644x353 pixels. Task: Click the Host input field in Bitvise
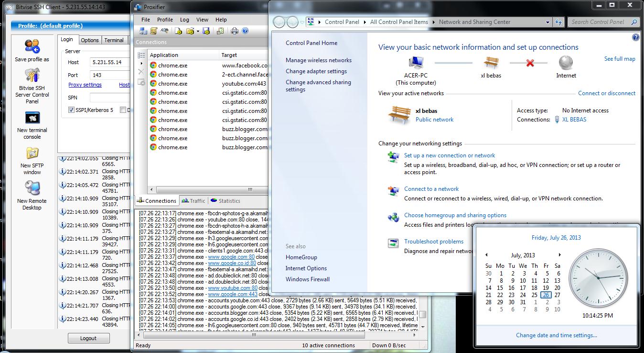click(110, 62)
